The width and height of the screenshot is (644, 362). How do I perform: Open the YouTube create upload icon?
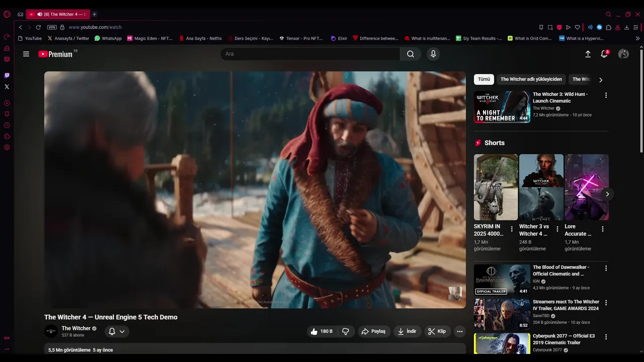click(588, 54)
